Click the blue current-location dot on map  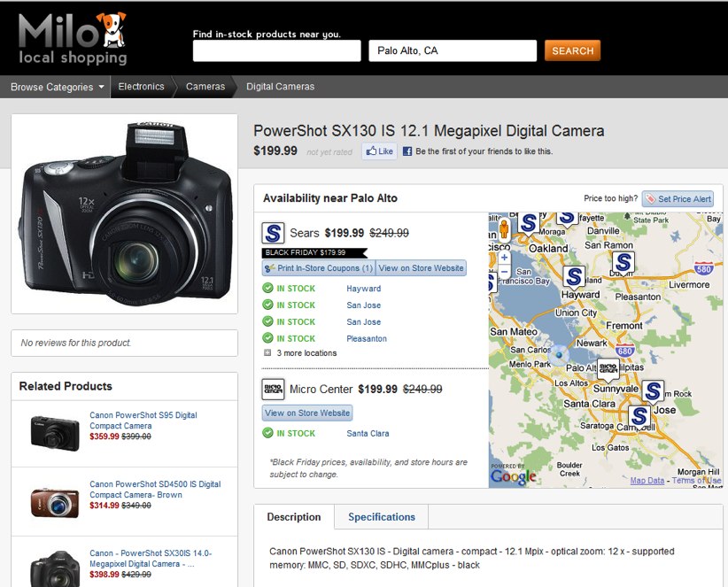[x=559, y=355]
